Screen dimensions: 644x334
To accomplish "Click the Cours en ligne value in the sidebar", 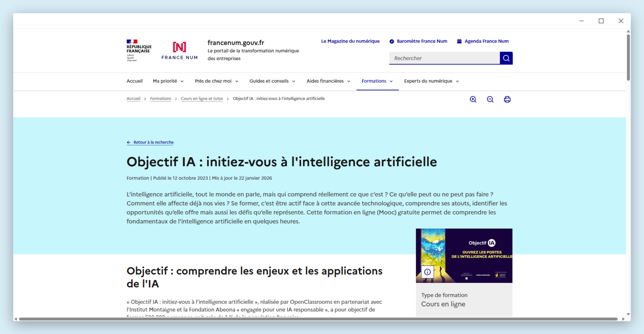I will (443, 304).
